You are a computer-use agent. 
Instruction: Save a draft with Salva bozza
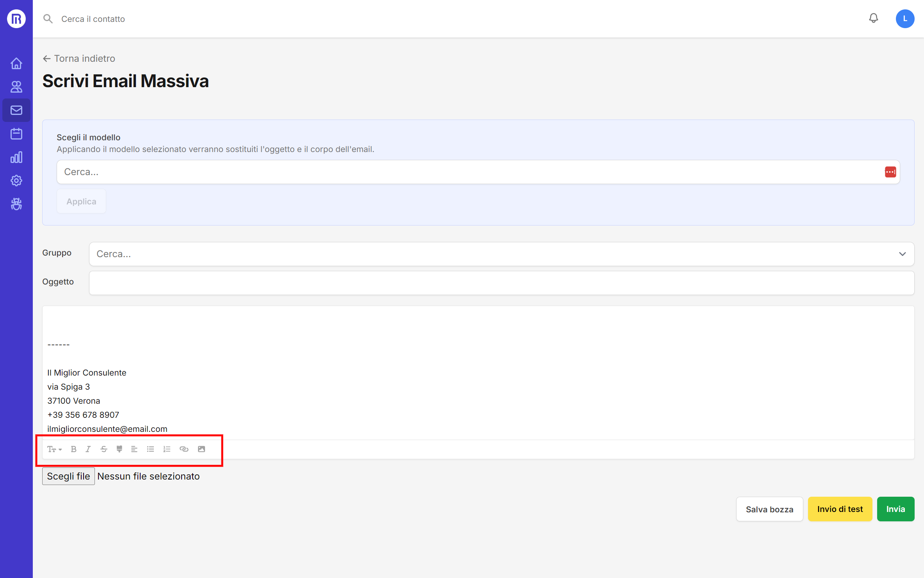(769, 508)
